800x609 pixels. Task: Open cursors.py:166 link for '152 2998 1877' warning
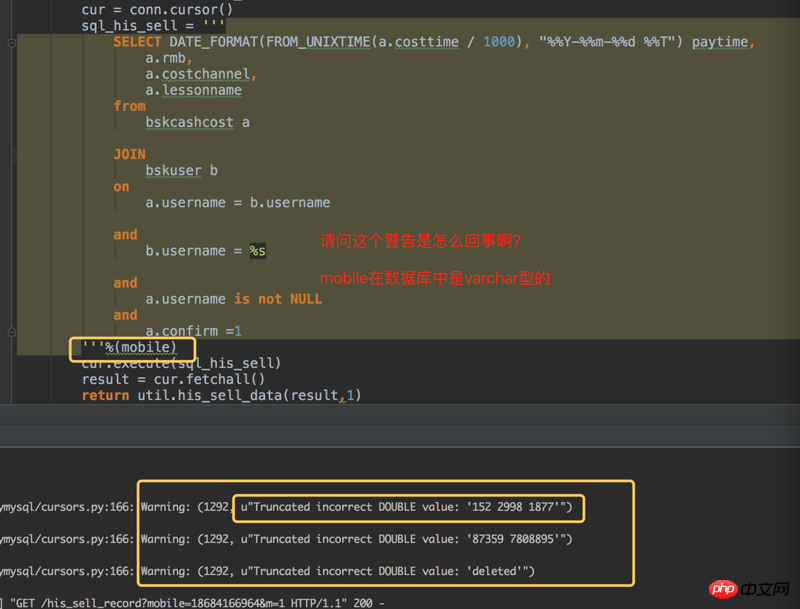(x=67, y=507)
